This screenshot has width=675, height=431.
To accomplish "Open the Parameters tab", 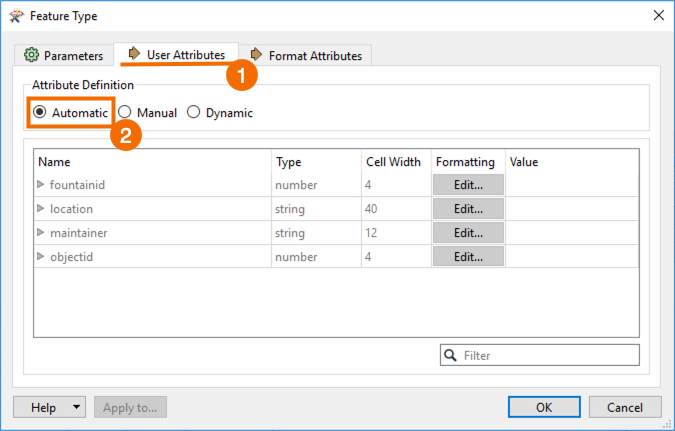I will [64, 56].
